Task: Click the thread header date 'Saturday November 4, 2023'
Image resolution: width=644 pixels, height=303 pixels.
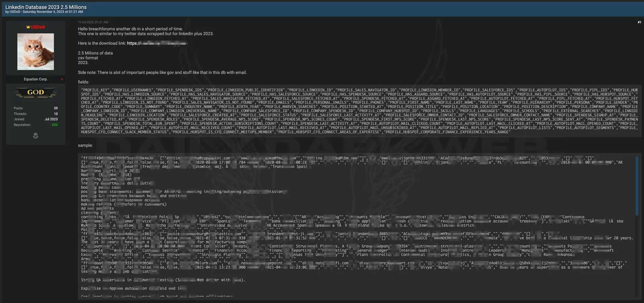Action: click(x=50, y=11)
